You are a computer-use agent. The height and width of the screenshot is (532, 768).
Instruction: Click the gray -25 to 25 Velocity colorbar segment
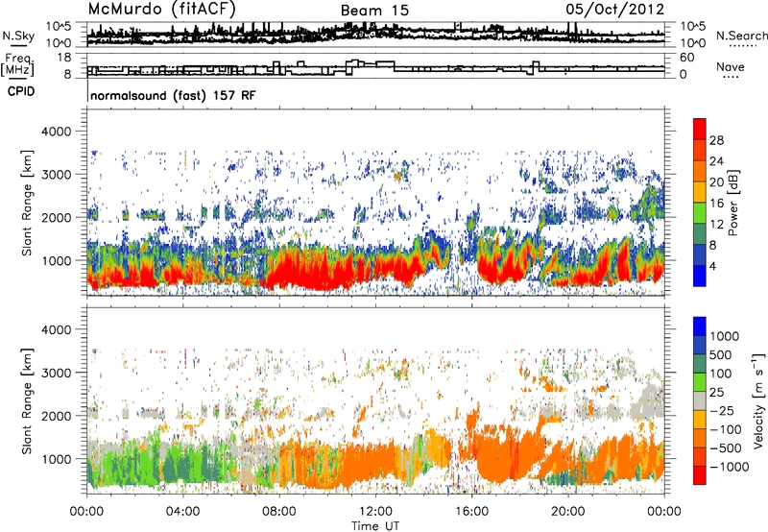(700, 400)
